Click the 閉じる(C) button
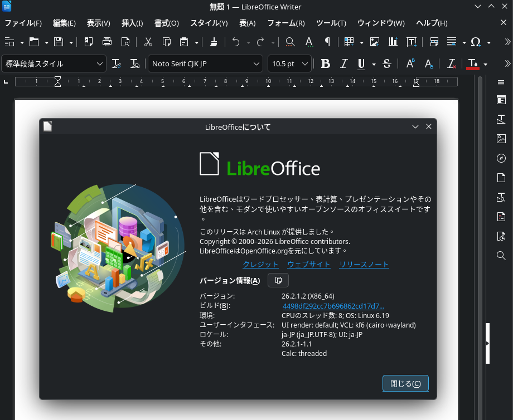Screen dimensions: 513x420 (405, 383)
